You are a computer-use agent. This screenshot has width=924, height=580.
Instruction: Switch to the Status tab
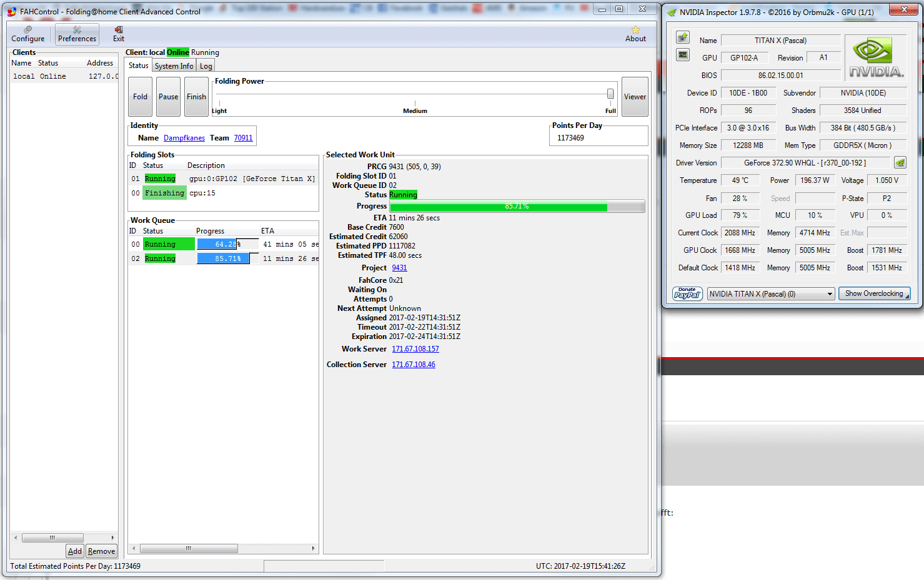(x=139, y=66)
